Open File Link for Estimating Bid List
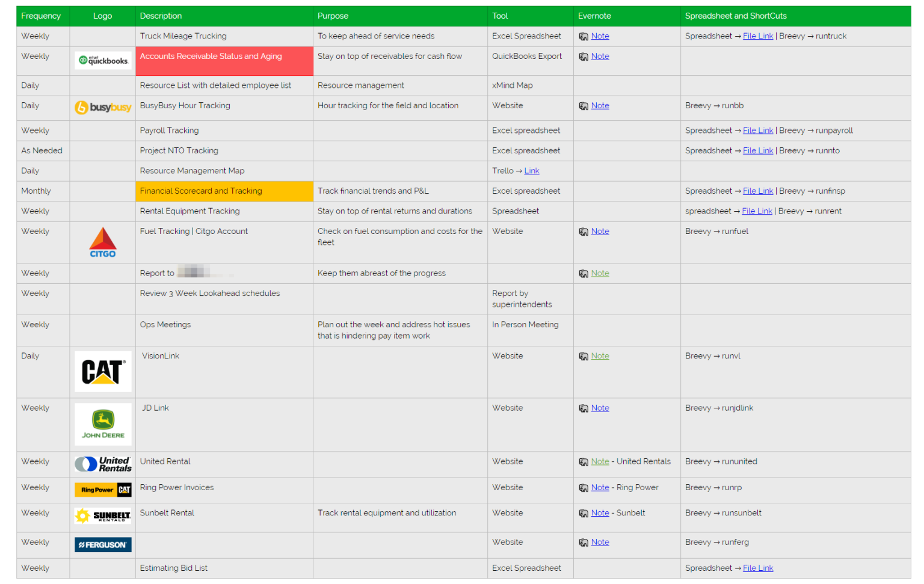This screenshot has height=584, width=924. tap(757, 568)
